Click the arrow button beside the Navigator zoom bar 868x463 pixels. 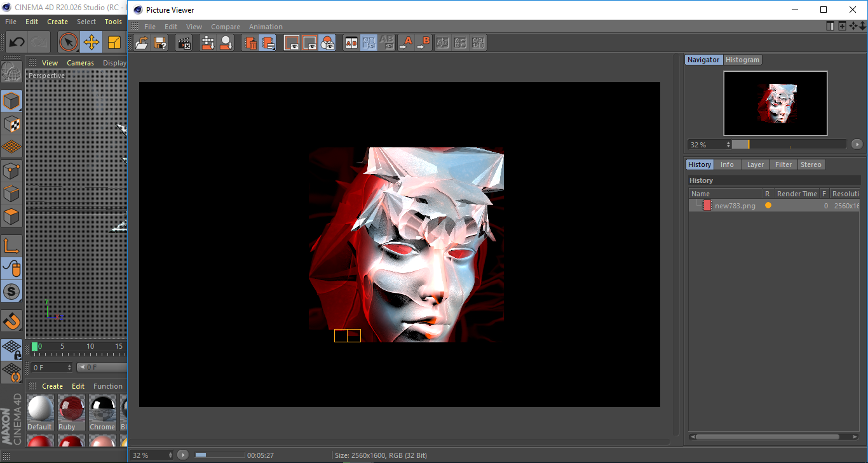857,144
